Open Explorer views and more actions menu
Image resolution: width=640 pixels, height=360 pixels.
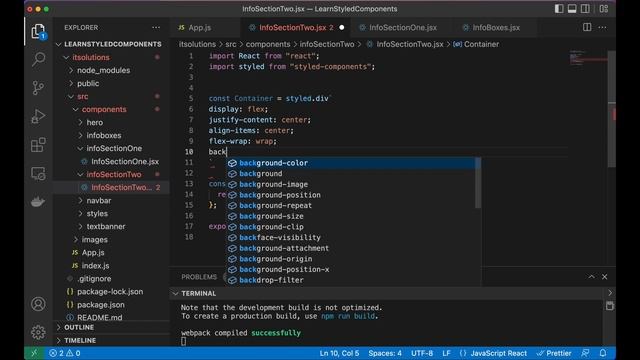156,27
